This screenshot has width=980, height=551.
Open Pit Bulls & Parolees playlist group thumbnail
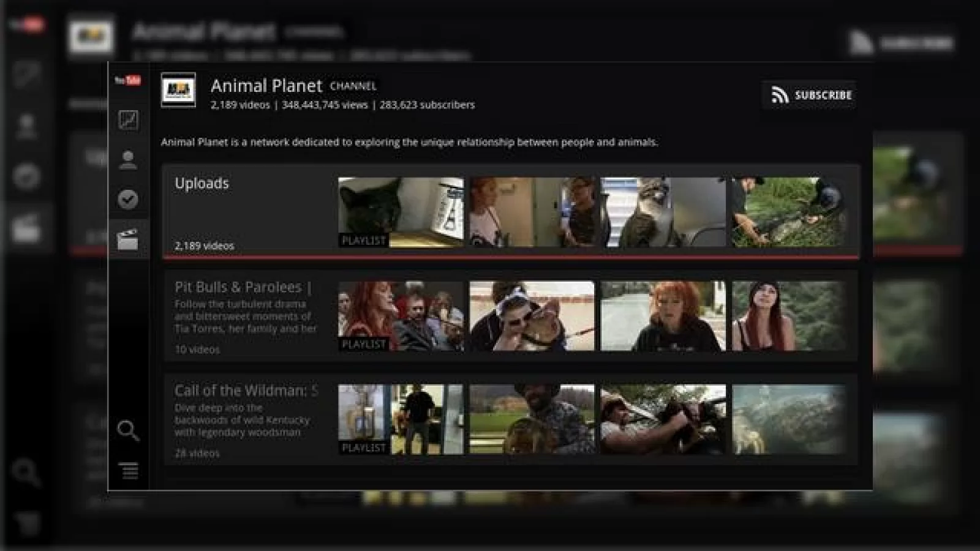[x=401, y=316]
